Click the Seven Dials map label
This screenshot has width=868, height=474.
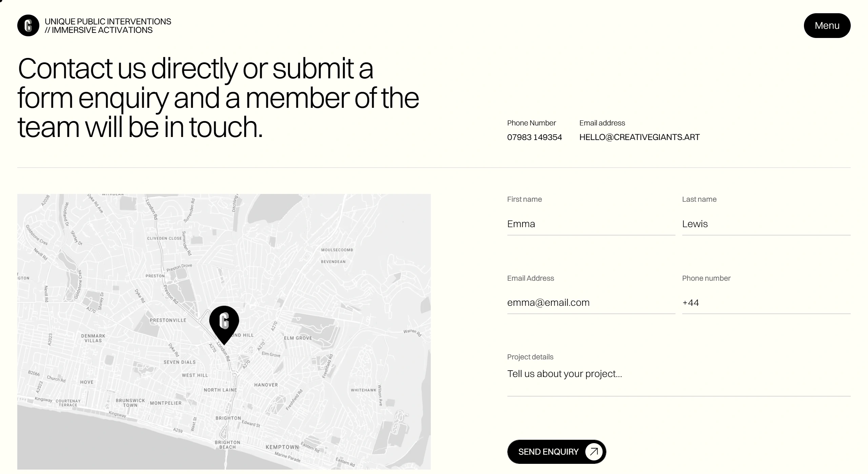point(179,362)
